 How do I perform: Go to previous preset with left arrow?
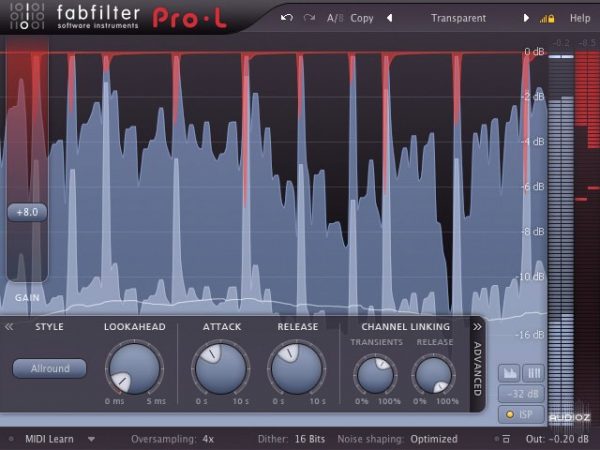pos(389,18)
